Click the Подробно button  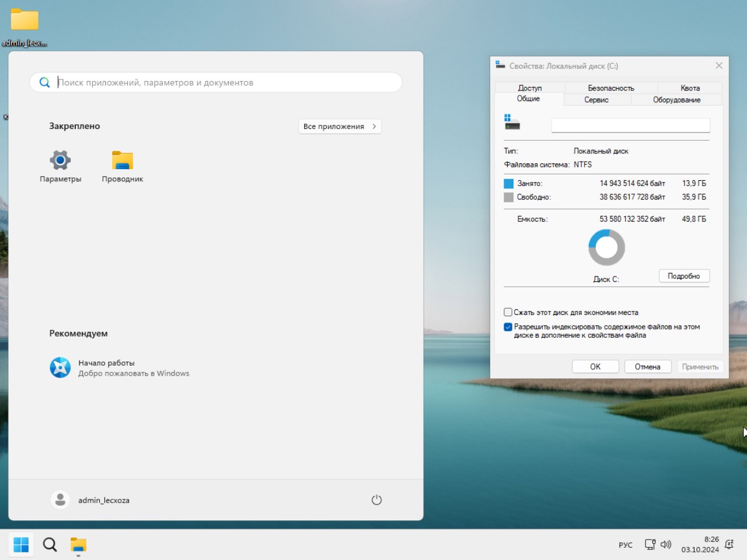click(684, 275)
